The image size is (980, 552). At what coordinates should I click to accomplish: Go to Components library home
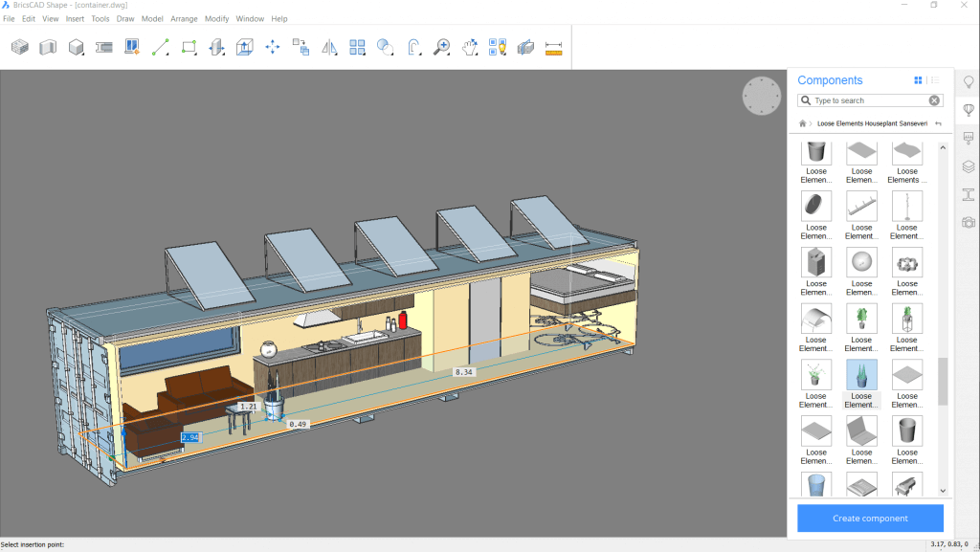[802, 123]
